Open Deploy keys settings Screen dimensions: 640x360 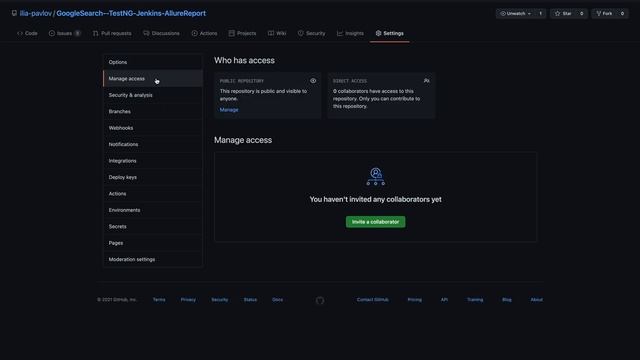coord(153,177)
